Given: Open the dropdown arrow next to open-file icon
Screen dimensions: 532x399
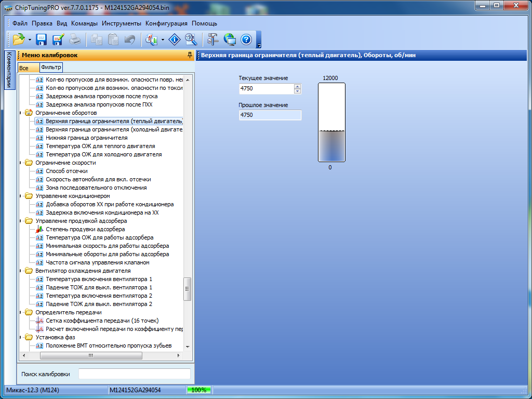Looking at the screenshot, I should click(x=30, y=39).
